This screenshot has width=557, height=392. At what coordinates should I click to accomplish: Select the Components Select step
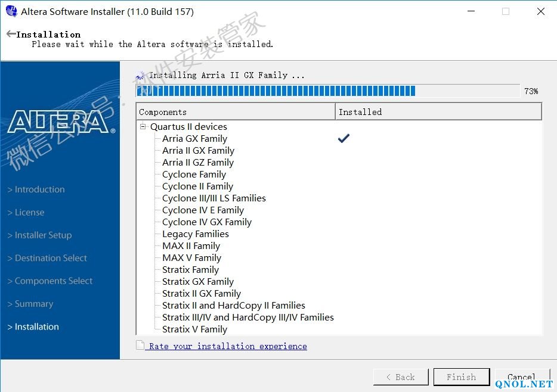(x=50, y=281)
